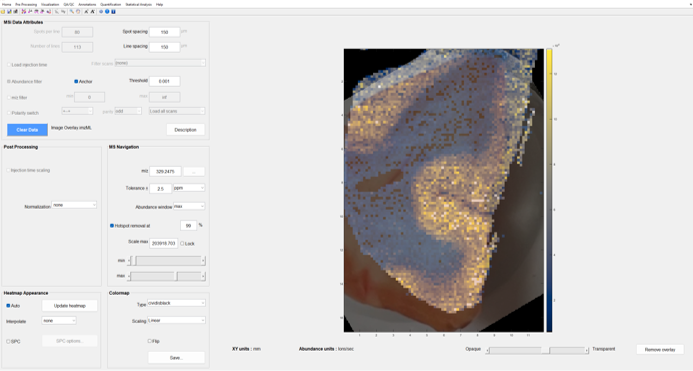Enable the colormap Flip checkbox
693x371 pixels.
pyautogui.click(x=149, y=341)
